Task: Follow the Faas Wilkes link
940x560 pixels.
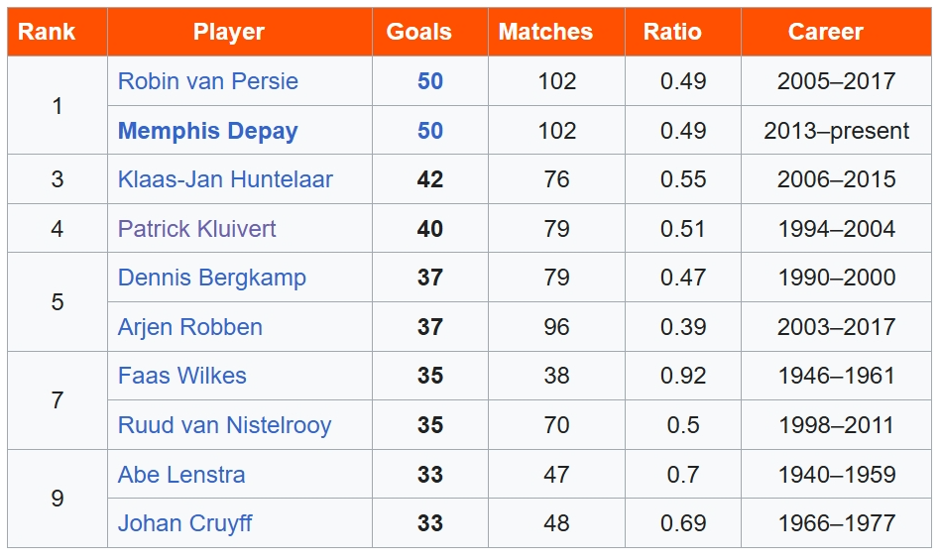Action: pyautogui.click(x=181, y=376)
